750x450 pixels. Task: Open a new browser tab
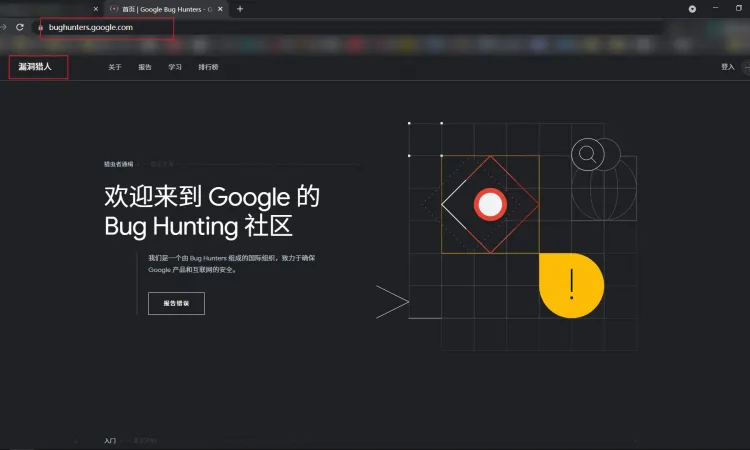tap(240, 9)
